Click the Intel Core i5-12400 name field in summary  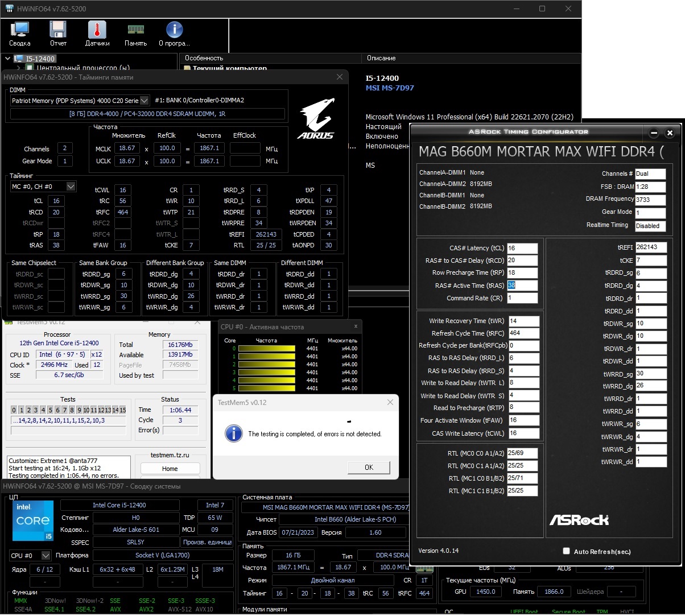click(119, 505)
